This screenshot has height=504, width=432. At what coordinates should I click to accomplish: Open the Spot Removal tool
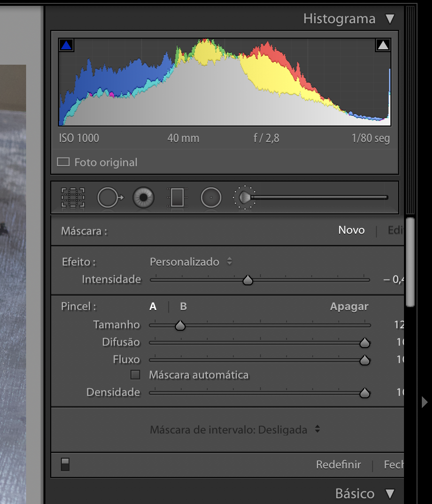click(110, 197)
